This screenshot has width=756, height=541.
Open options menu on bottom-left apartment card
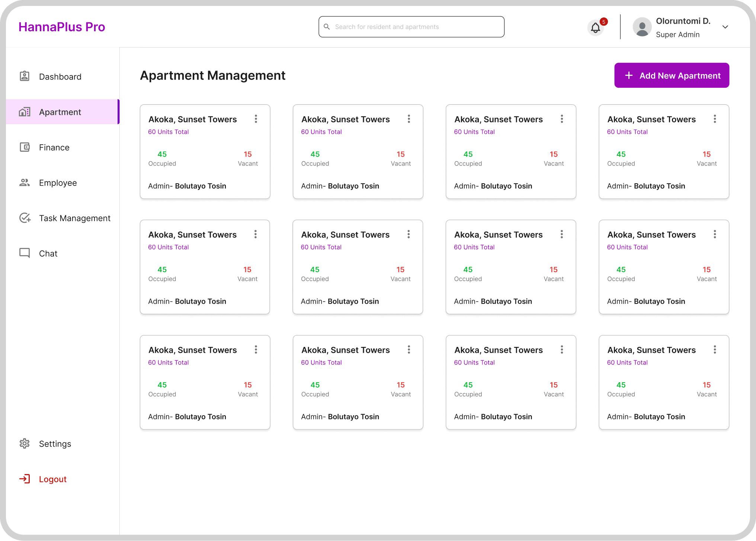click(256, 350)
